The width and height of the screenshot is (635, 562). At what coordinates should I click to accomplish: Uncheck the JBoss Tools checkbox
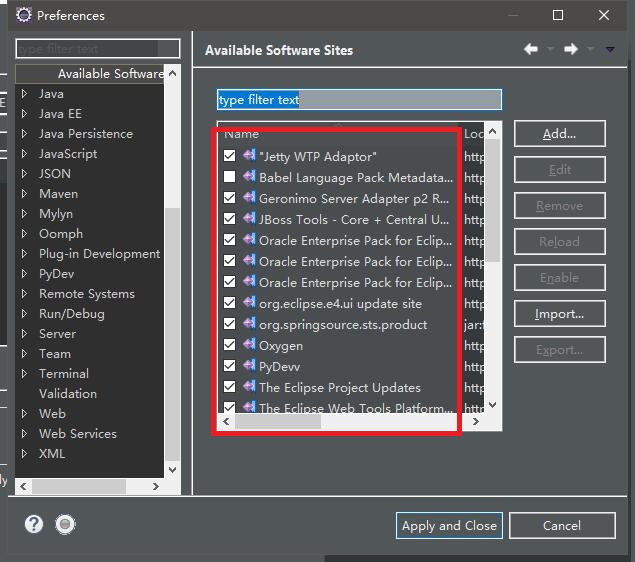click(x=230, y=219)
